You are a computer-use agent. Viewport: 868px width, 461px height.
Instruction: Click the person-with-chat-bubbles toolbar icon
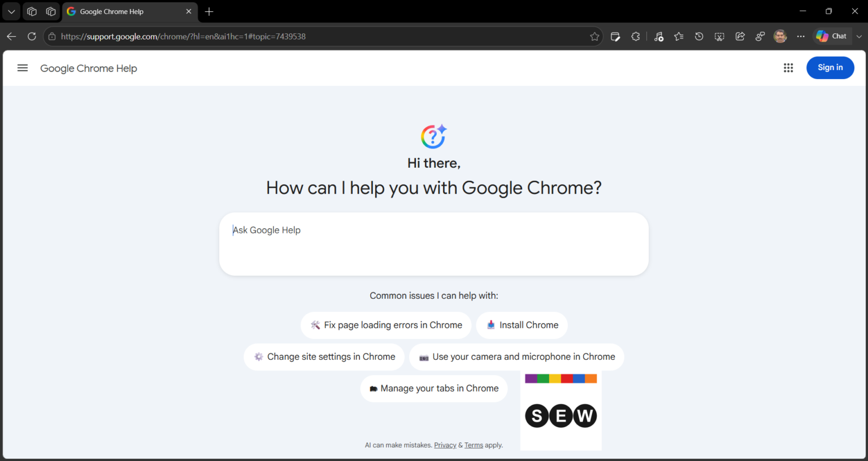pyautogui.click(x=760, y=36)
